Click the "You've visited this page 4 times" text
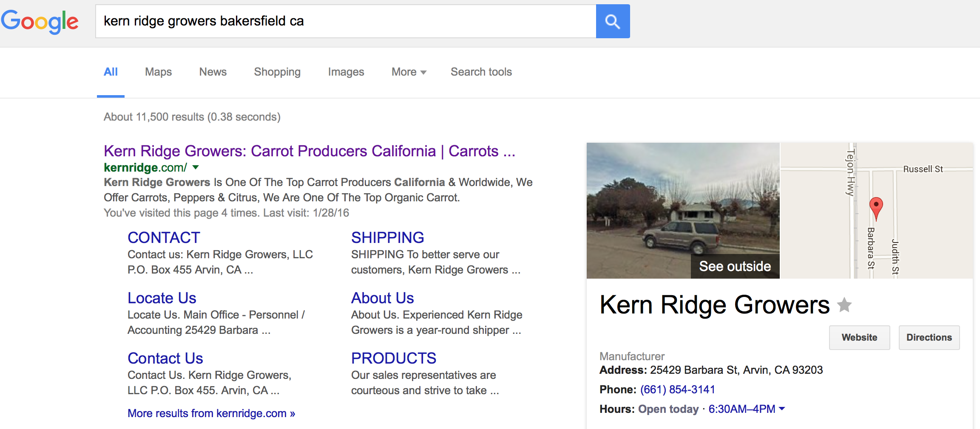 coord(227,213)
